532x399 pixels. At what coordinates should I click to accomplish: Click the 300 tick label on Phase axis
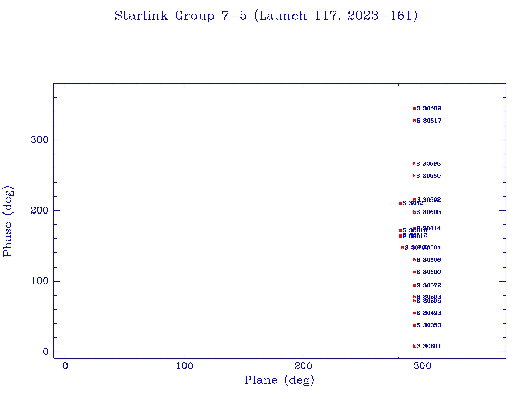39,140
